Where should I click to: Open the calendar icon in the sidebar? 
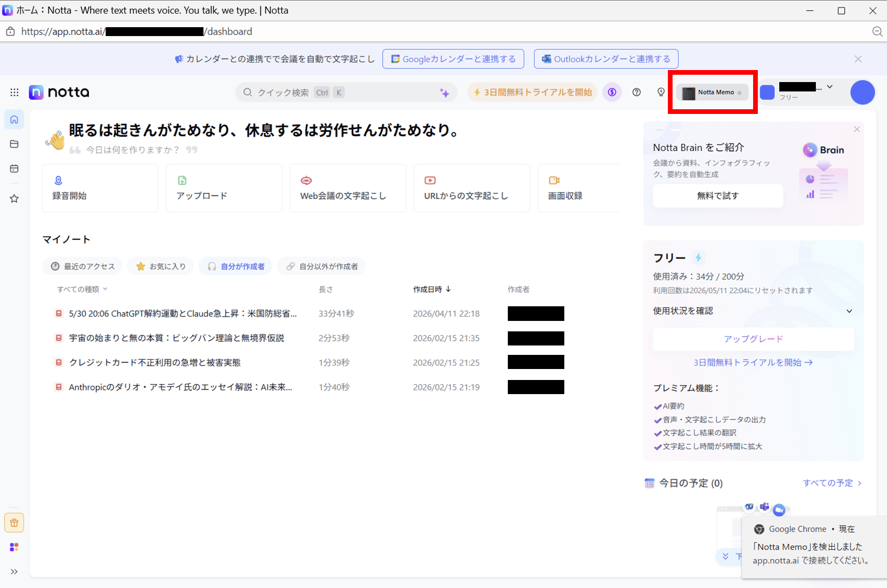(x=14, y=169)
